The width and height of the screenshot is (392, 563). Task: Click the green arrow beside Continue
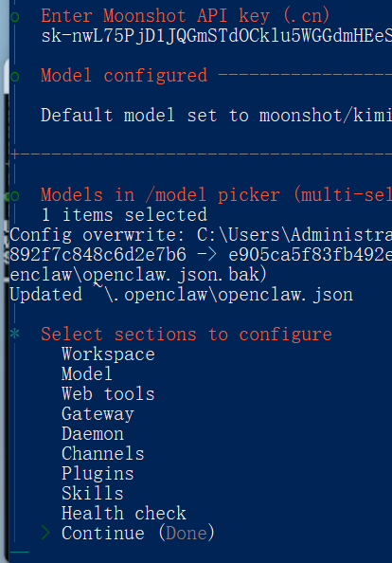click(x=45, y=533)
